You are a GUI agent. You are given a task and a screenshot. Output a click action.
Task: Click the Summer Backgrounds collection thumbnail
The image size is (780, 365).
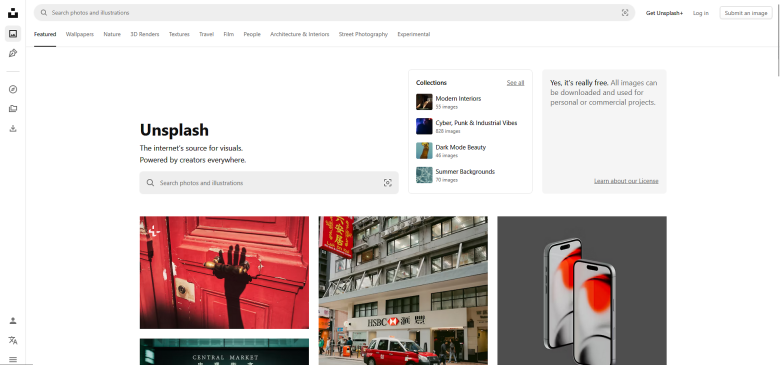pyautogui.click(x=424, y=175)
